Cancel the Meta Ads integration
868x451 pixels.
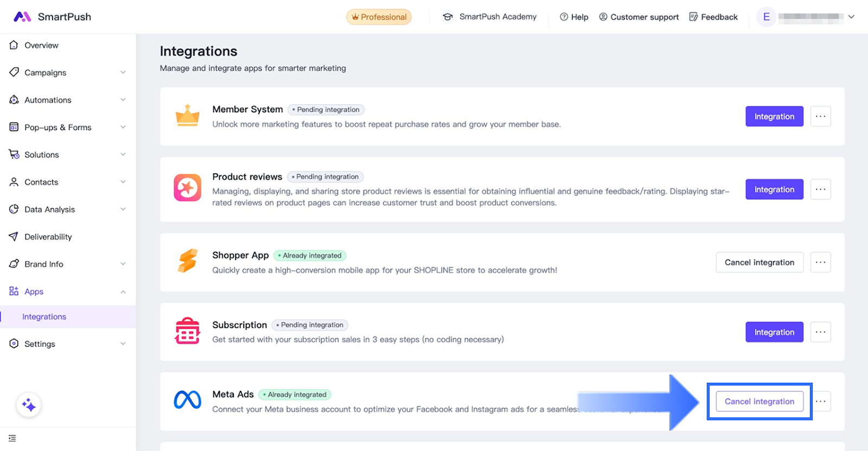(759, 402)
